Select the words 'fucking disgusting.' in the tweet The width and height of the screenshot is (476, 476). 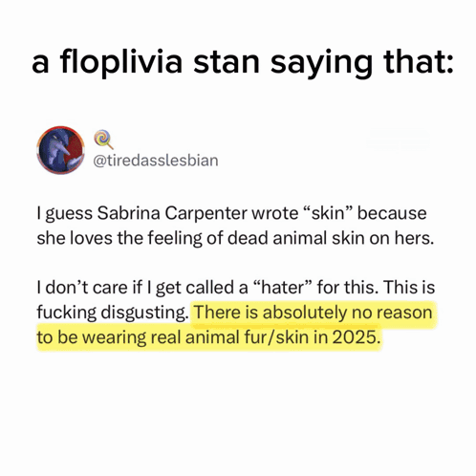pyautogui.click(x=113, y=313)
